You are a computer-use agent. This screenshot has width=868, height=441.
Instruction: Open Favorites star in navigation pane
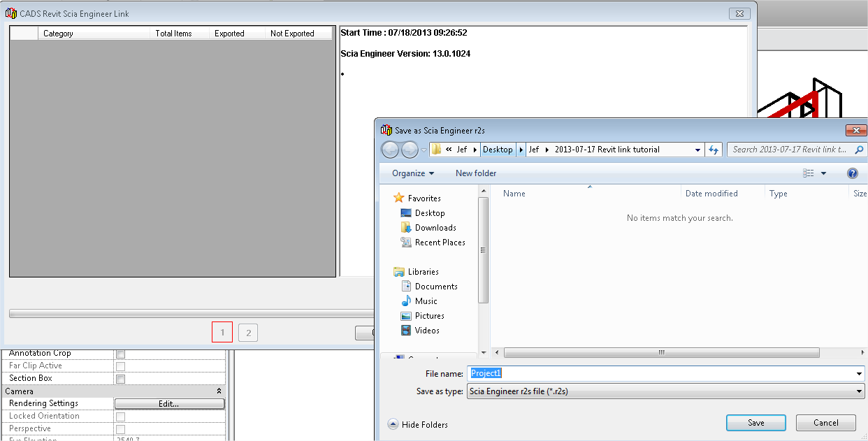click(x=399, y=198)
